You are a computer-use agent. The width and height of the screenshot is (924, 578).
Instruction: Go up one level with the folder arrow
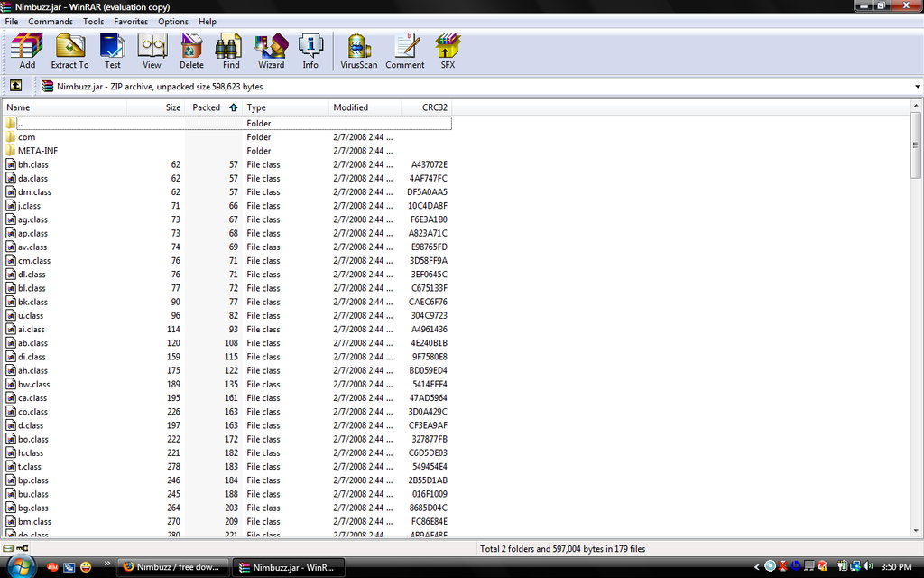tap(16, 86)
